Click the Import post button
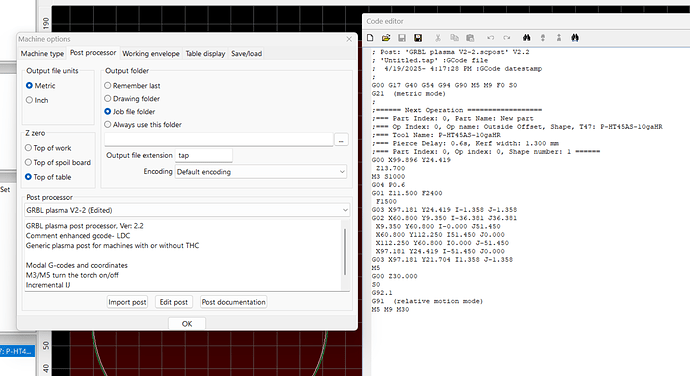This screenshot has height=376, width=690. (127, 302)
